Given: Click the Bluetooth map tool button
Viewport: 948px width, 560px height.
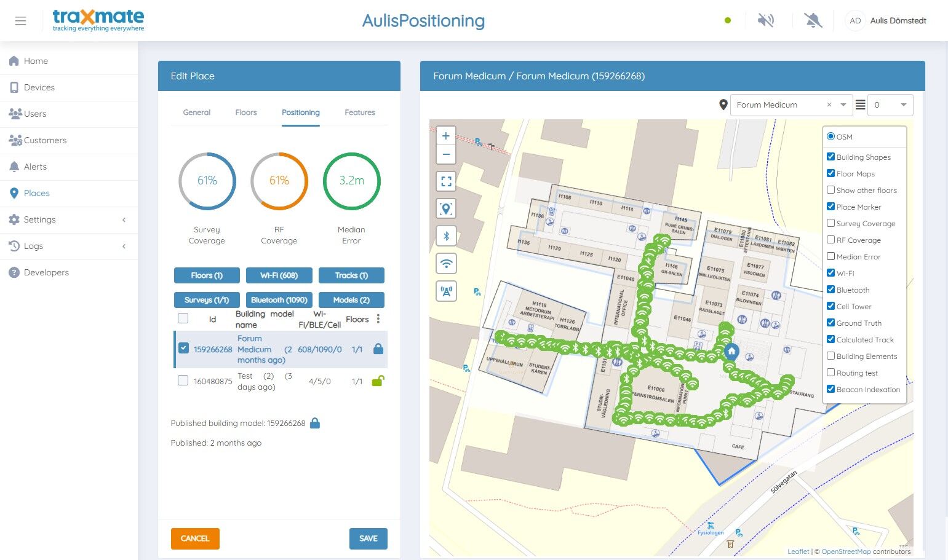Looking at the screenshot, I should click(x=446, y=236).
